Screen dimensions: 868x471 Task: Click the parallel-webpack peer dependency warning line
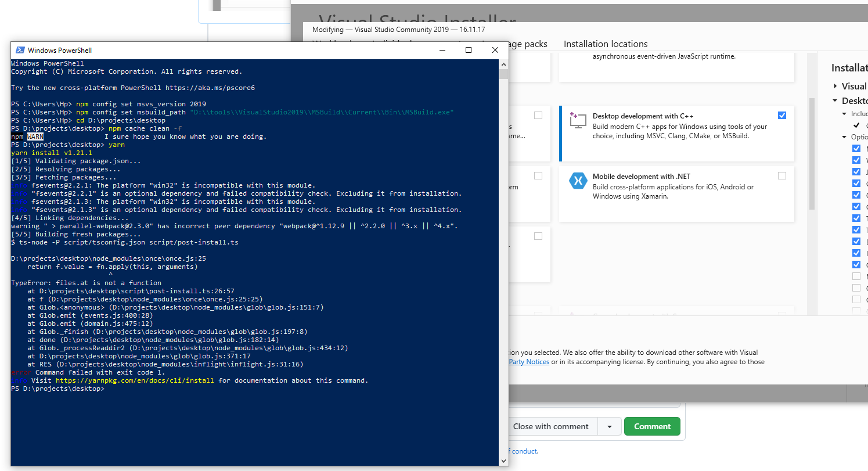pyautogui.click(x=235, y=226)
